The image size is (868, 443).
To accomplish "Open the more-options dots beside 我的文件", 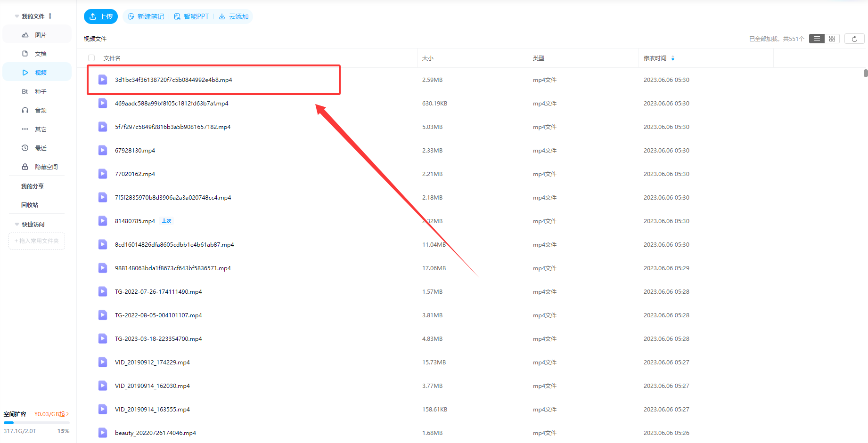I will tap(50, 16).
